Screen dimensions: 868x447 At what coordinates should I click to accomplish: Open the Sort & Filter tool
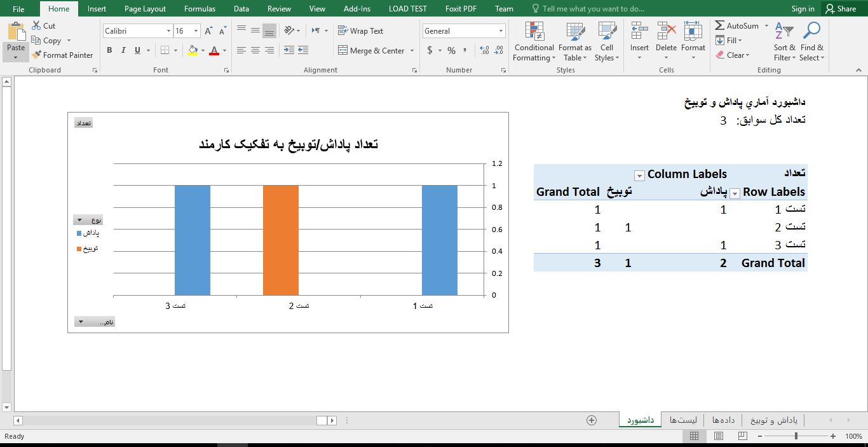pos(785,43)
